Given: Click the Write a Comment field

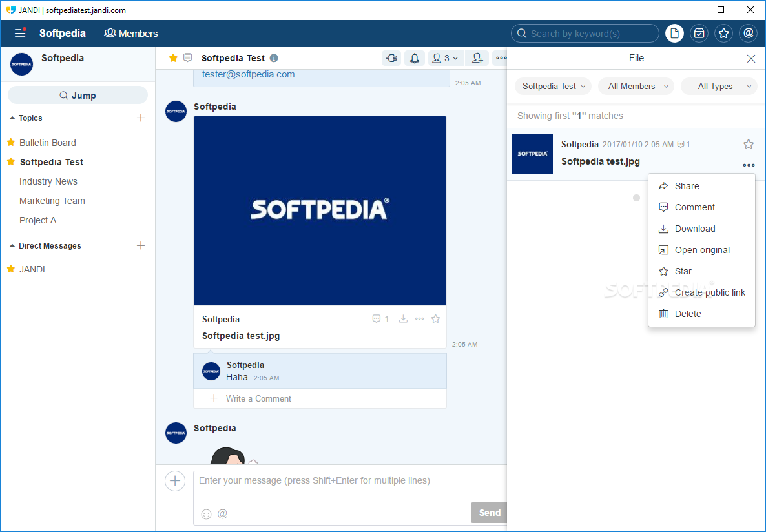Looking at the screenshot, I should coord(320,398).
